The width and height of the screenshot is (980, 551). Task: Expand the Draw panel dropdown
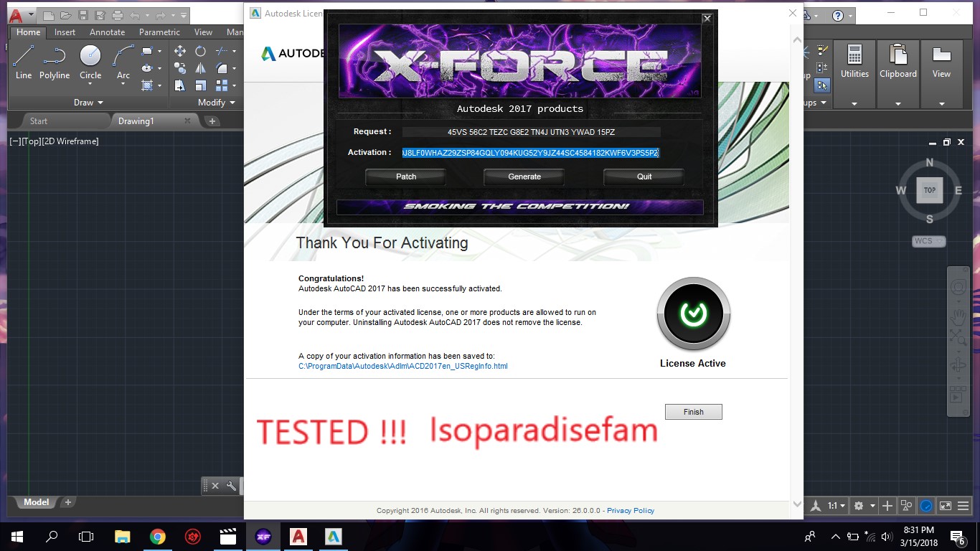coord(88,103)
